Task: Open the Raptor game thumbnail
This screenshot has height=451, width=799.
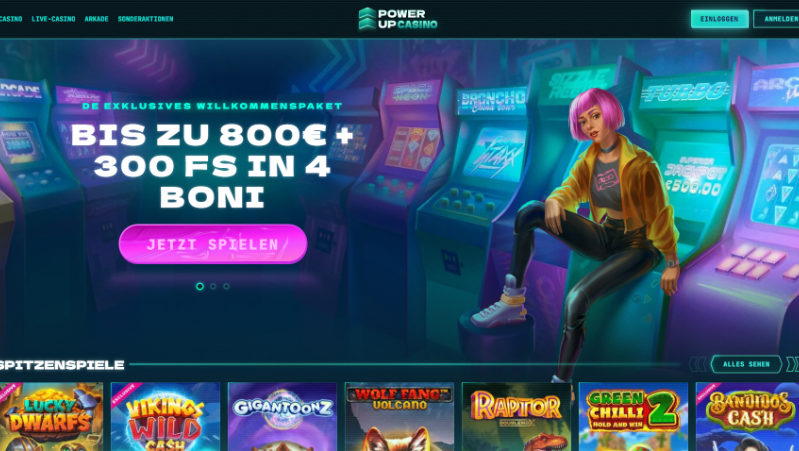Action: (x=516, y=417)
